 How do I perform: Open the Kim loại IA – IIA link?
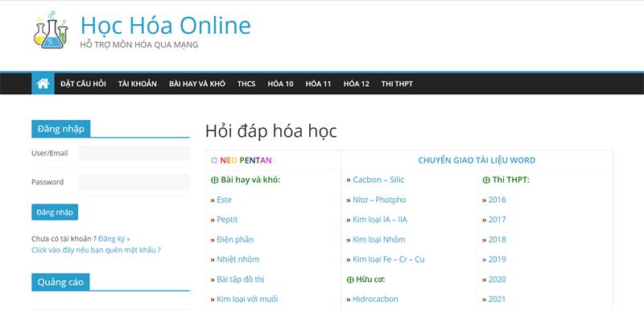380,220
